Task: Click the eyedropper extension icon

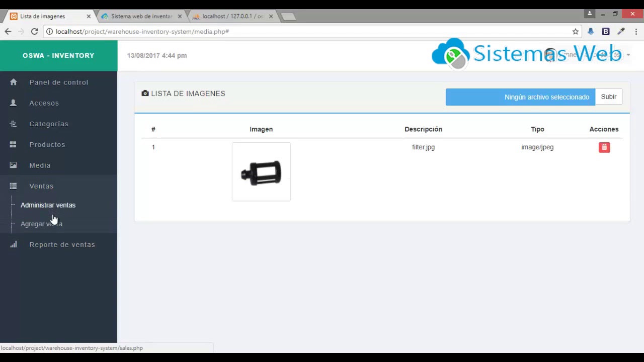Action: point(621,31)
